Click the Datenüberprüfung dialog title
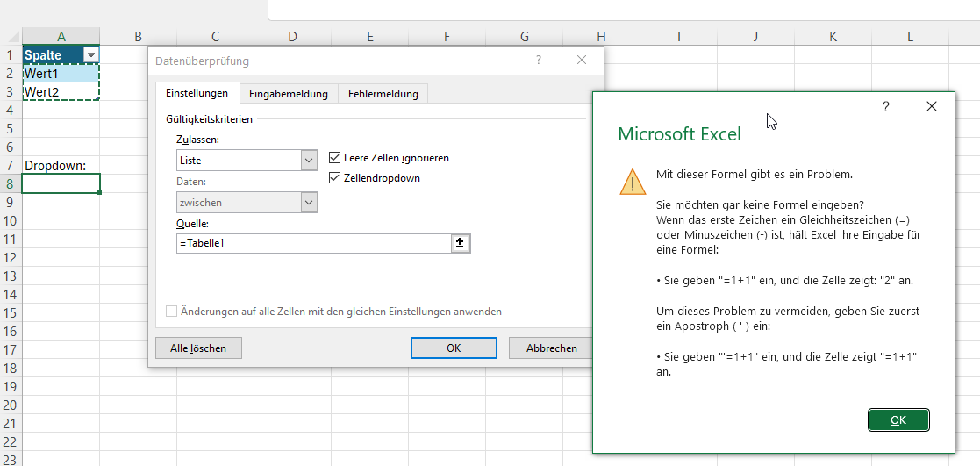980x466 pixels. pyautogui.click(x=202, y=61)
